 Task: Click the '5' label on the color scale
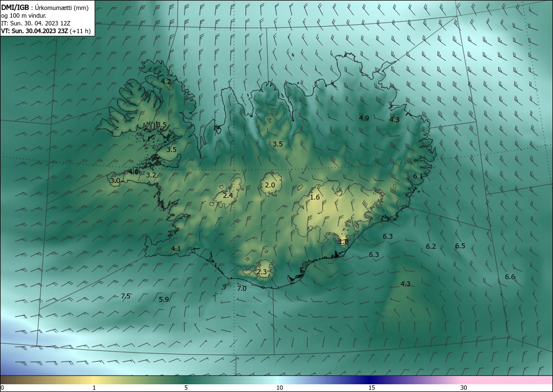(x=186, y=388)
